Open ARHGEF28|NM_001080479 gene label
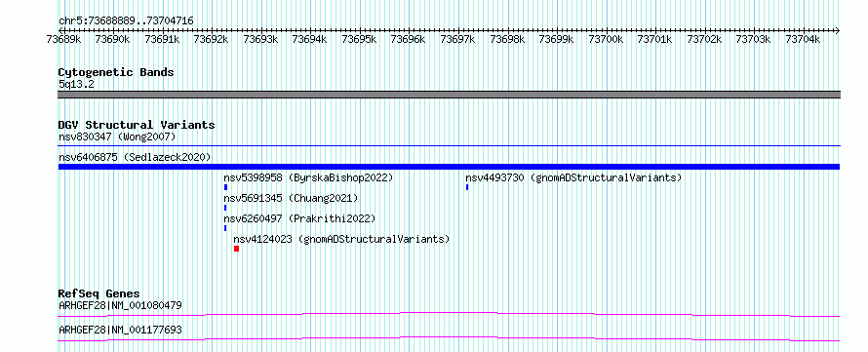Image resolution: width=868 pixels, height=352 pixels. [120, 305]
